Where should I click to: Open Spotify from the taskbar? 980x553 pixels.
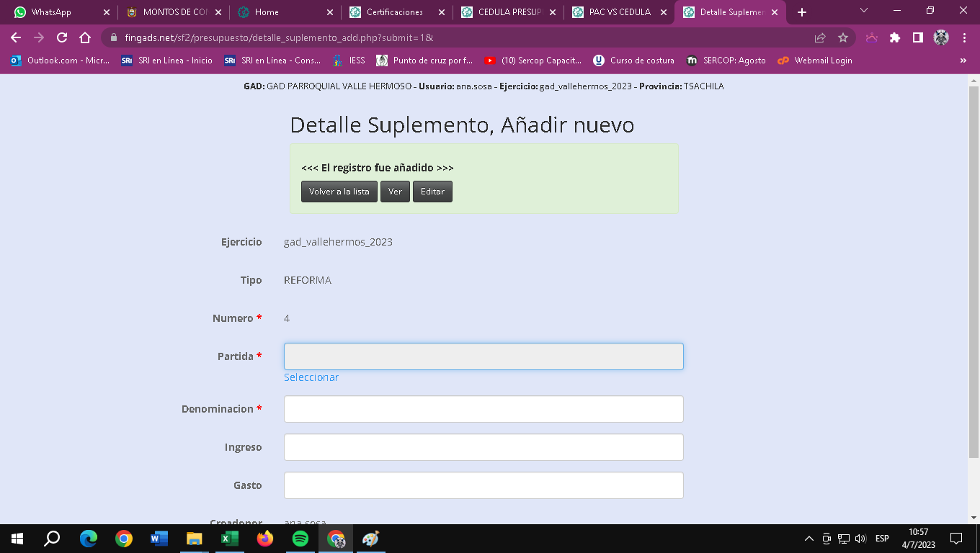pos(300,539)
